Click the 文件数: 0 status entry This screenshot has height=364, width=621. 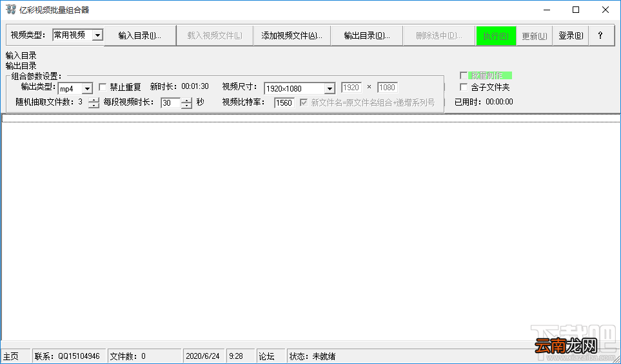144,356
